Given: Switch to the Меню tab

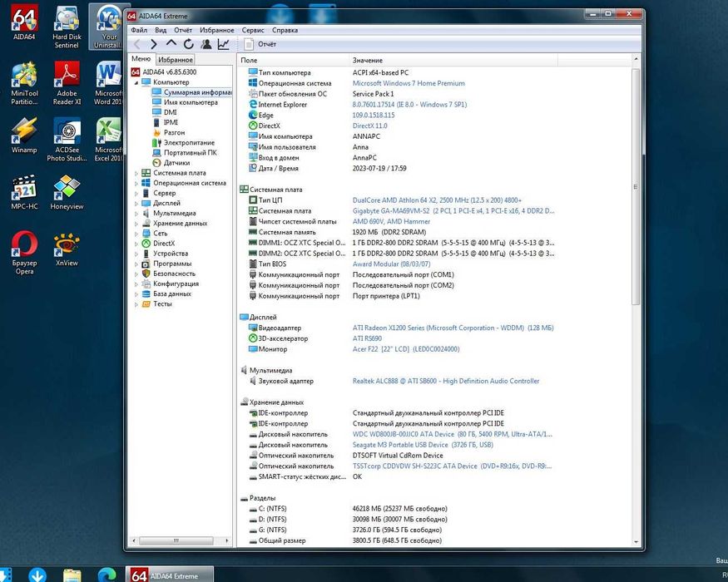Looking at the screenshot, I should click(141, 59).
